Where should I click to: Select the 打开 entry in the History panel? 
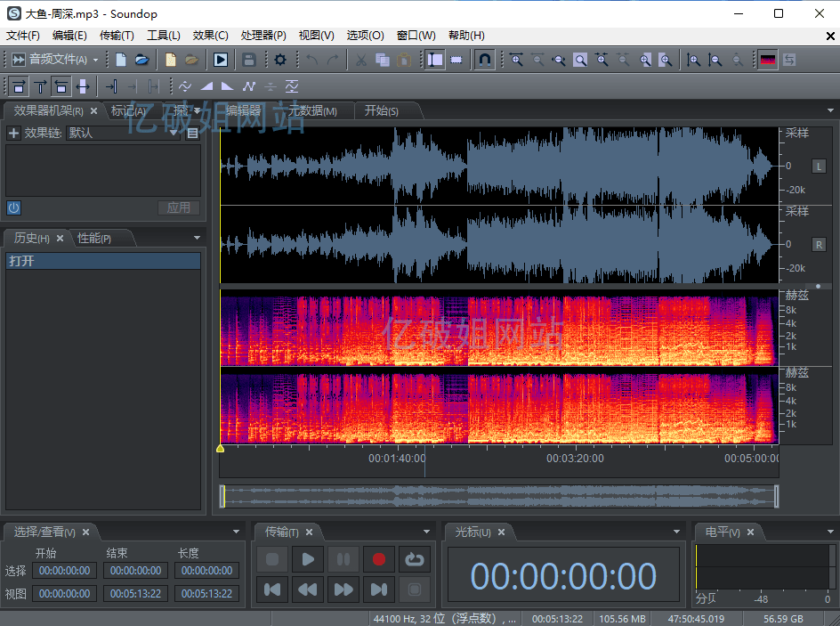click(x=102, y=259)
